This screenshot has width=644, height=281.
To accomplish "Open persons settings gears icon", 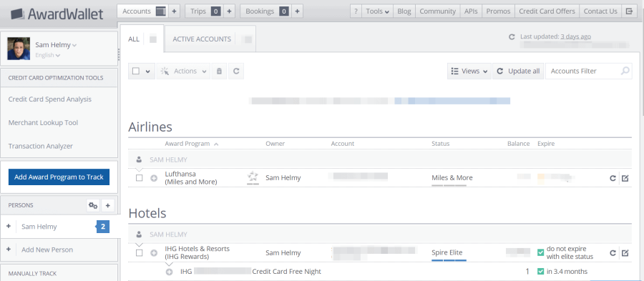I will (93, 205).
